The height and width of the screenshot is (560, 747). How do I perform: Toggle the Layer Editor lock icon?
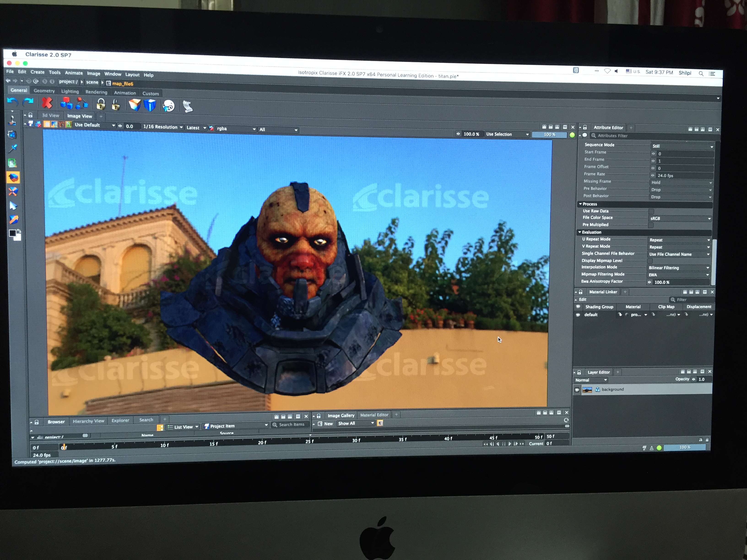(x=579, y=372)
